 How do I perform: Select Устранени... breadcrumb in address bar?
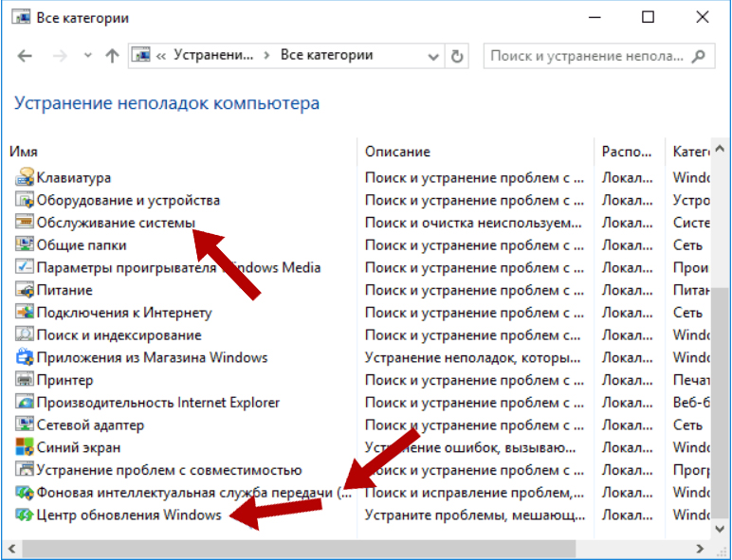coord(213,55)
